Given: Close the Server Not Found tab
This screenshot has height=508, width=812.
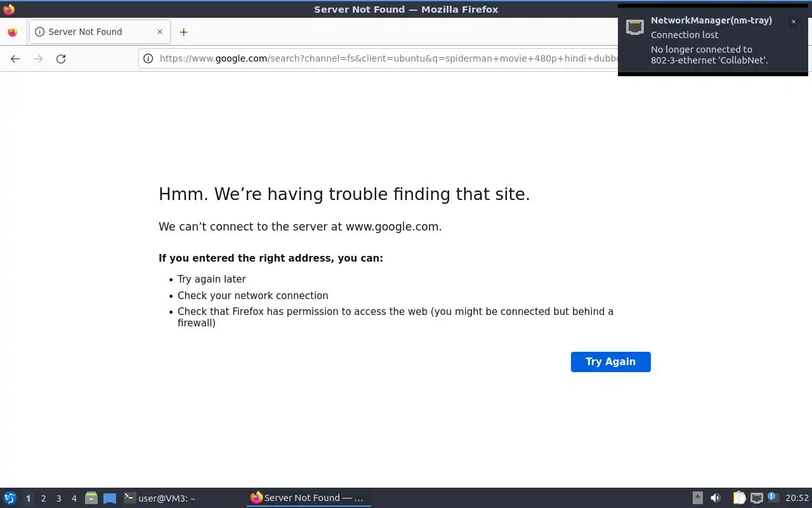Looking at the screenshot, I should 160,32.
